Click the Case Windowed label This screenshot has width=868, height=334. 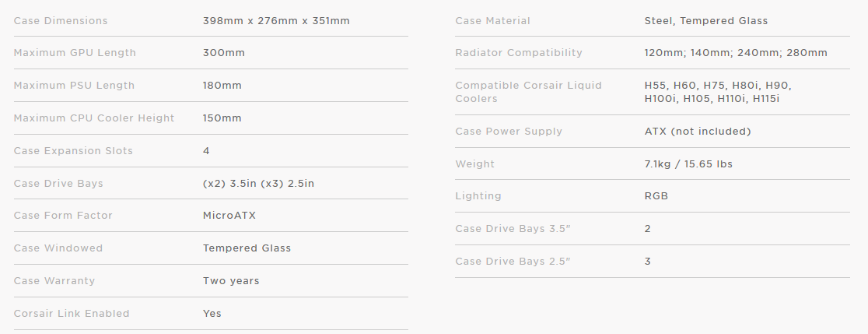tap(58, 248)
